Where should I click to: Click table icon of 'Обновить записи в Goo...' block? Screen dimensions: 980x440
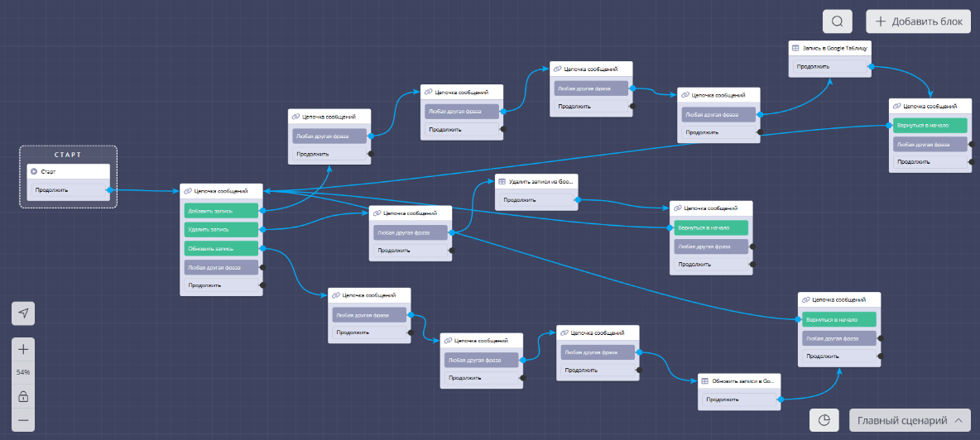click(x=704, y=381)
